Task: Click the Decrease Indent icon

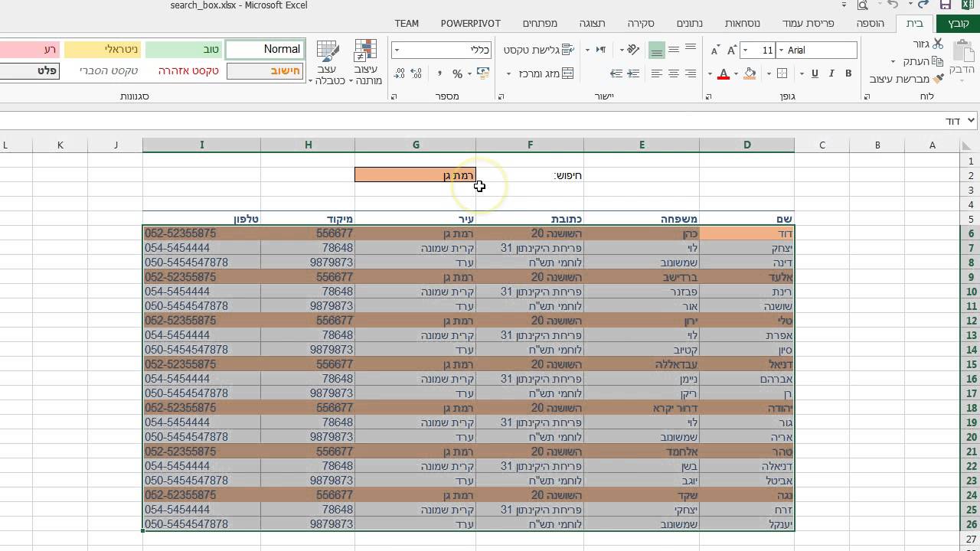Action: tap(617, 73)
